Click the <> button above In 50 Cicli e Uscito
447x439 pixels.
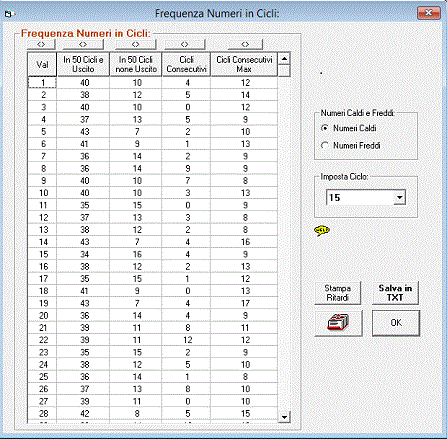(x=83, y=44)
